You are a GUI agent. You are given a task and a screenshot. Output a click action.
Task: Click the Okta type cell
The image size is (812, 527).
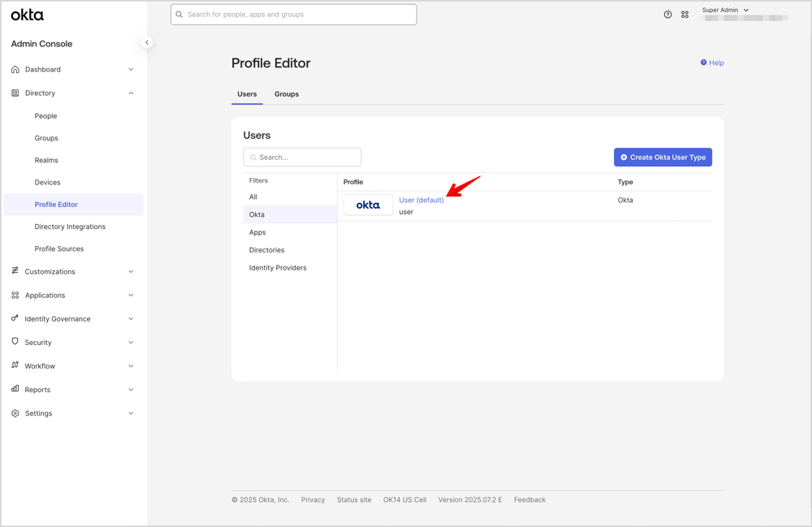tap(625, 200)
